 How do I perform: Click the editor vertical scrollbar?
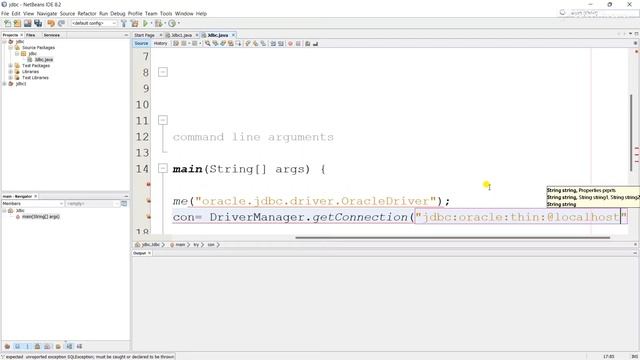(631, 133)
